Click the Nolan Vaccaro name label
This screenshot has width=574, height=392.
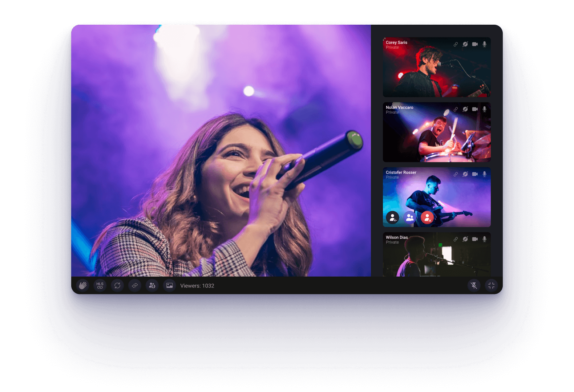pos(400,107)
